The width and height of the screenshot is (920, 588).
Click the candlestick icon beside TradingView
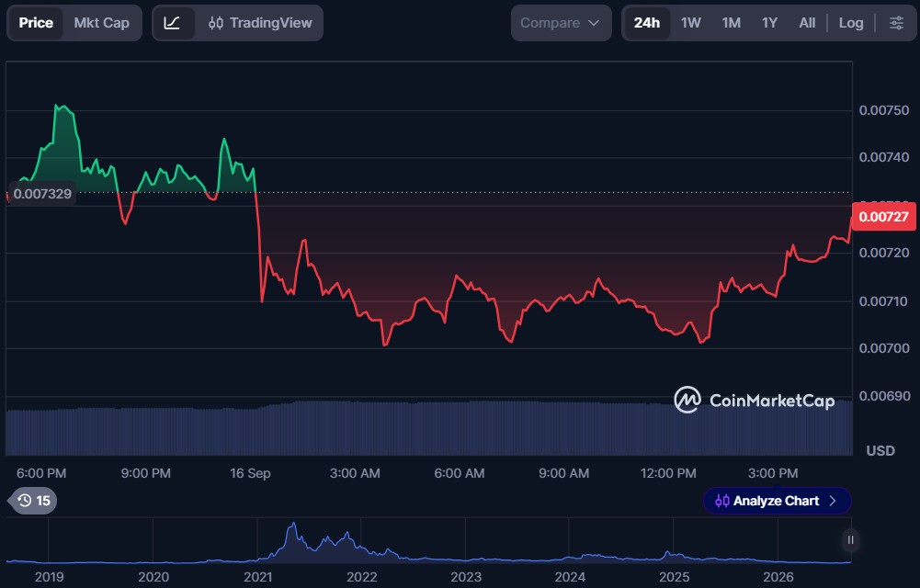[215, 23]
